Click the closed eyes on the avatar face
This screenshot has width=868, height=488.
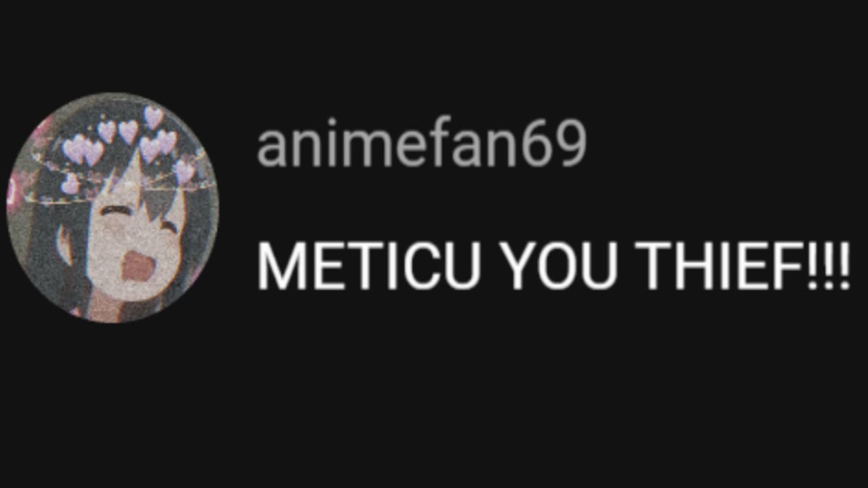pos(139,217)
